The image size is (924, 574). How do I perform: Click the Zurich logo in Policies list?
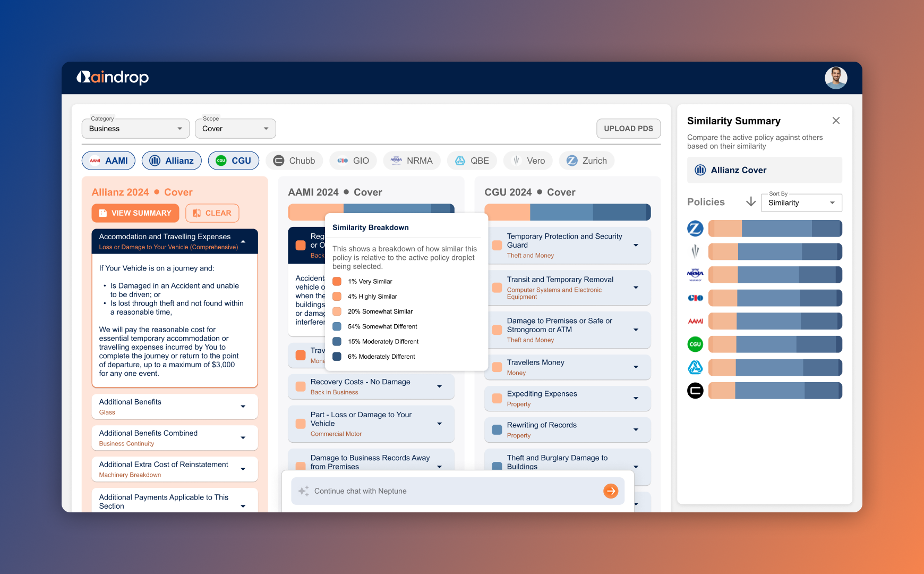tap(695, 229)
